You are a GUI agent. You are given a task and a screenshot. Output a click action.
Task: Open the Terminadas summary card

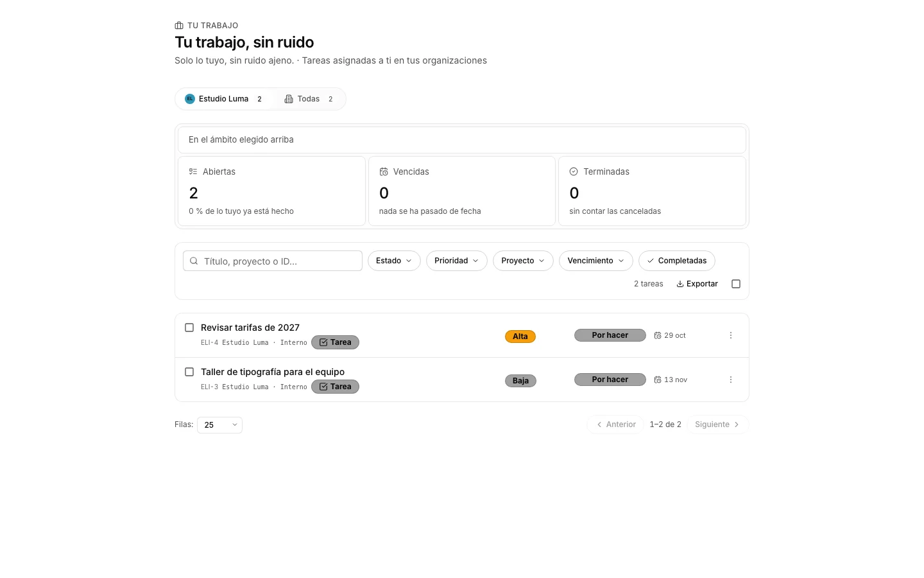(x=652, y=191)
